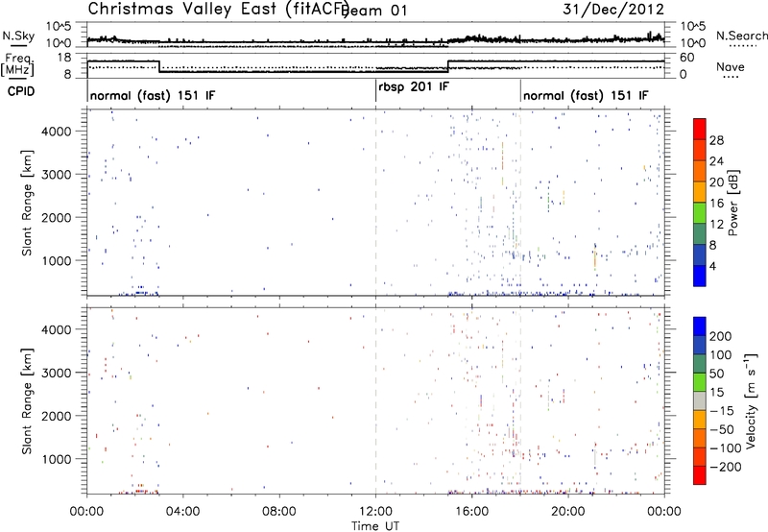Click the 'Power [dB]' colorbar title
This screenshot has width=768, height=532.
pos(733,203)
